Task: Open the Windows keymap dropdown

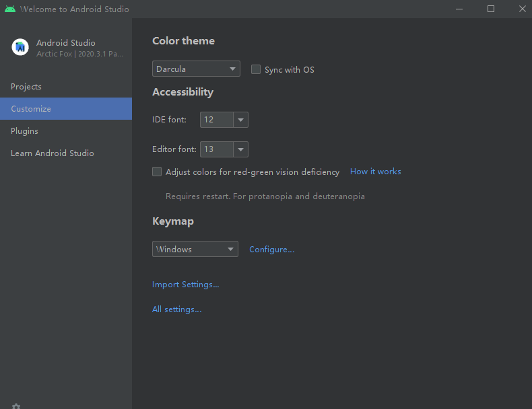Action: pos(195,249)
